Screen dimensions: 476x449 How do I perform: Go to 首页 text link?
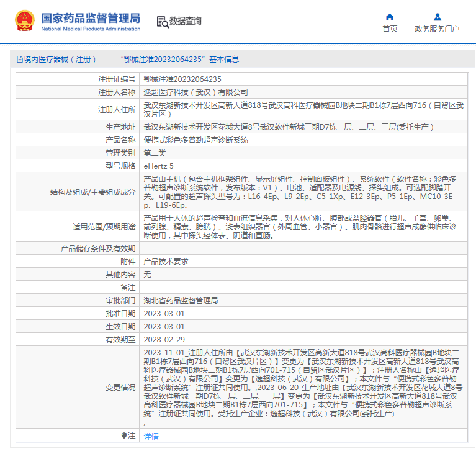click(x=390, y=29)
